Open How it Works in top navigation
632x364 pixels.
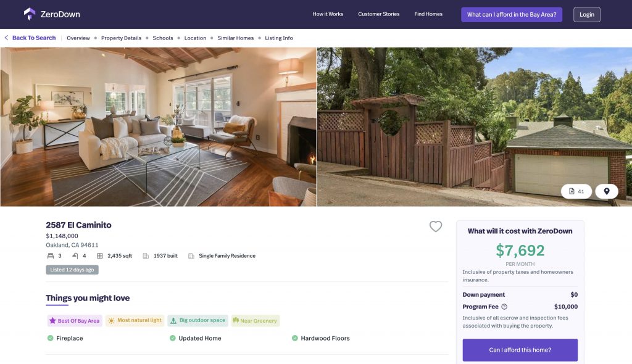[328, 14]
